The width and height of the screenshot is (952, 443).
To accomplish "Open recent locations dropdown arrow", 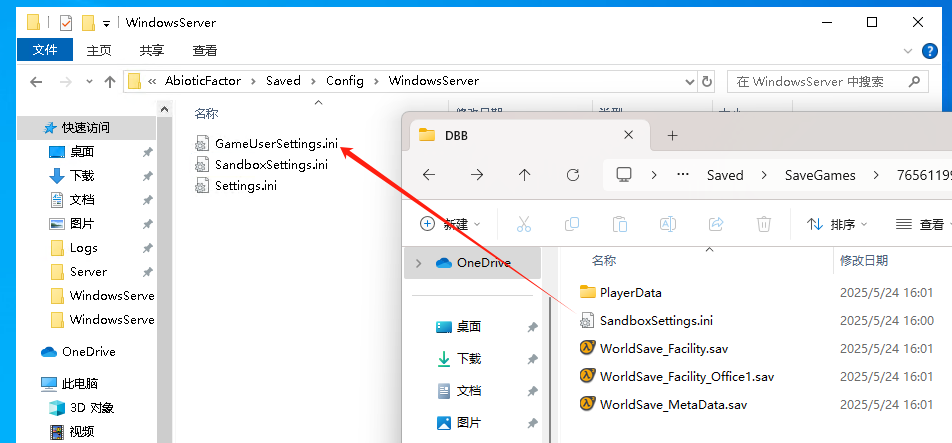I will [89, 81].
